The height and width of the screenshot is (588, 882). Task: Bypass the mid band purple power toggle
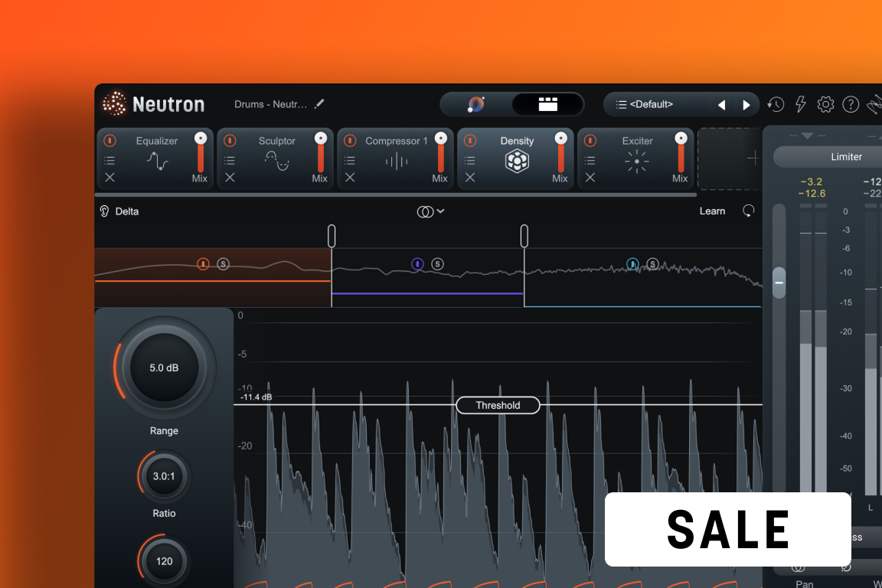tap(417, 264)
